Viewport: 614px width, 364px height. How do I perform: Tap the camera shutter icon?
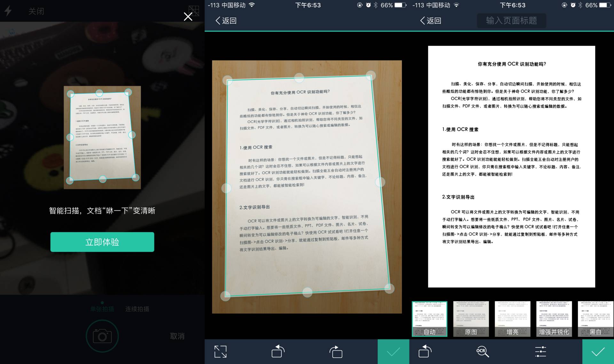[x=102, y=336]
